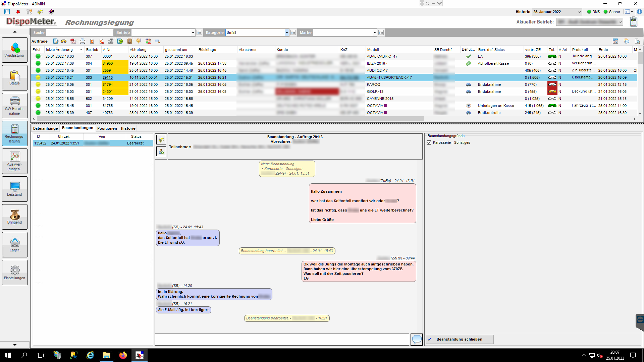Click the add participant icon in Beanstandung panel
The height and width of the screenshot is (362, 644).
tap(161, 152)
